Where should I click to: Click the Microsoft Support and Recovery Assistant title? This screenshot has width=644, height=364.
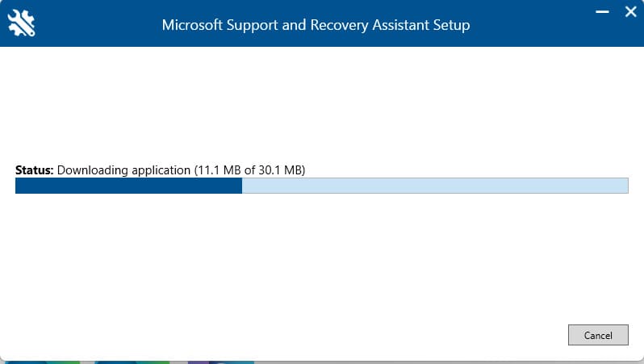tap(291, 25)
